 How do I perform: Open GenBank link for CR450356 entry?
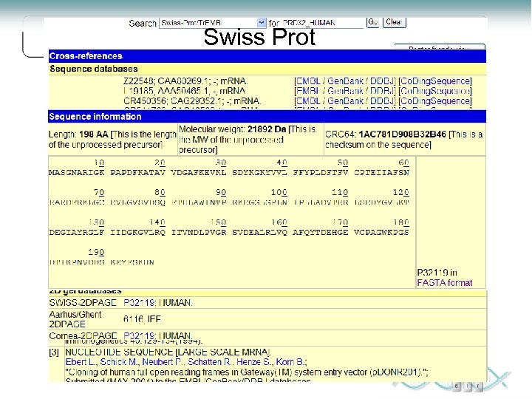(345, 101)
